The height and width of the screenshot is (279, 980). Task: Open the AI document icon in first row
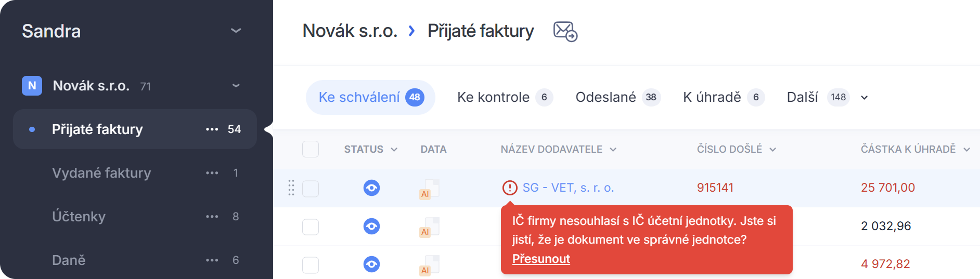coord(430,189)
